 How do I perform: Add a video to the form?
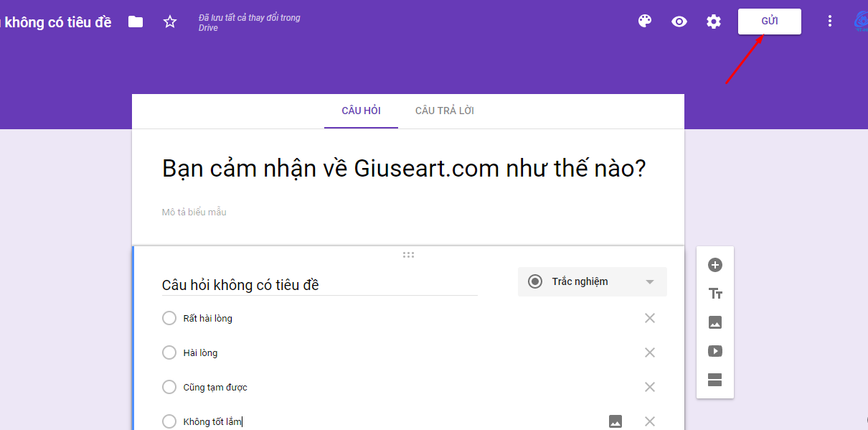tap(715, 351)
